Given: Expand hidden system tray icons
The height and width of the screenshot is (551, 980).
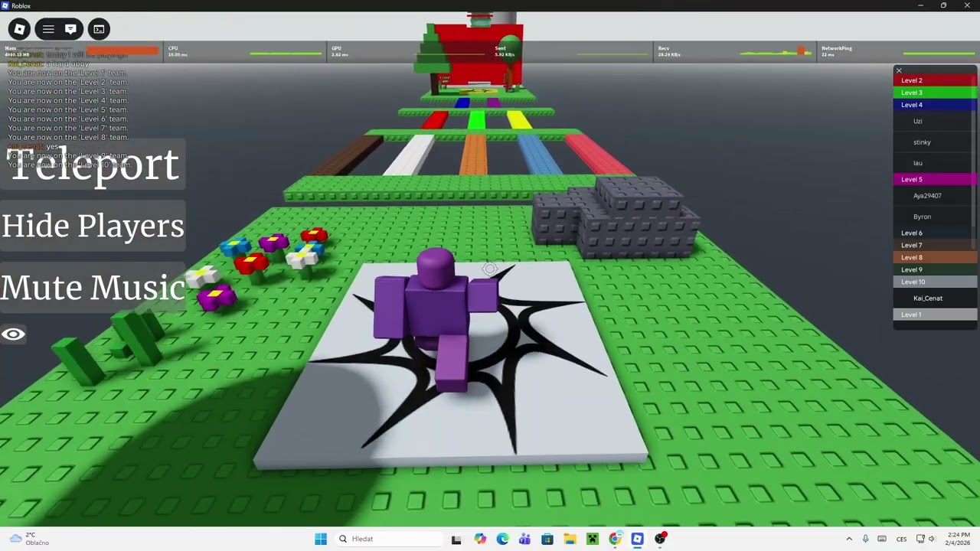Looking at the screenshot, I should (848, 539).
